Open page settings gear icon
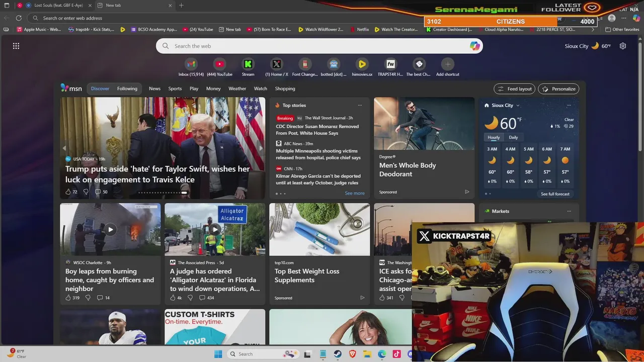644x362 pixels. pyautogui.click(x=623, y=46)
